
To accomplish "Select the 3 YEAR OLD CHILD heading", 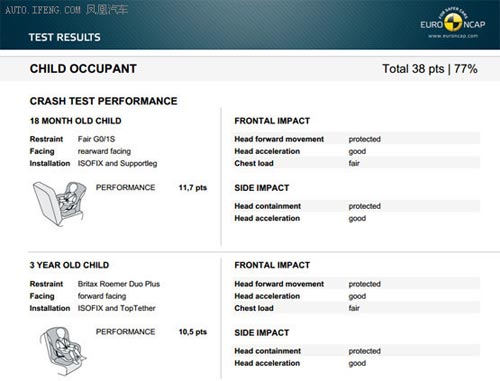I will click(69, 265).
